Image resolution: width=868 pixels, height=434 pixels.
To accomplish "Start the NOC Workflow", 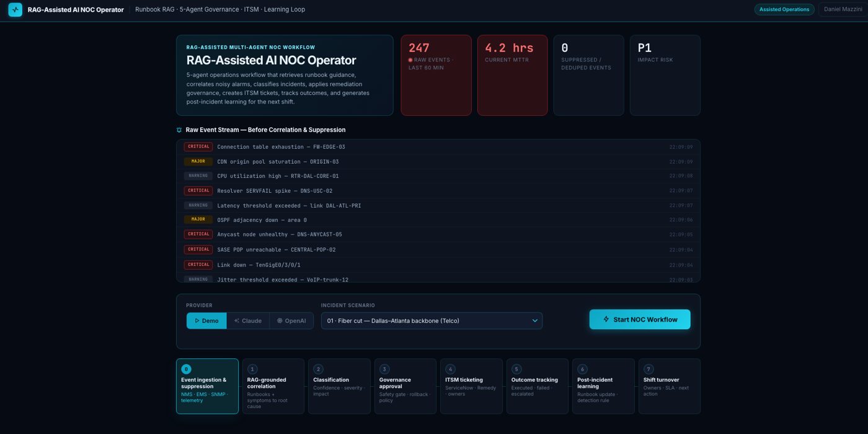I will (640, 319).
